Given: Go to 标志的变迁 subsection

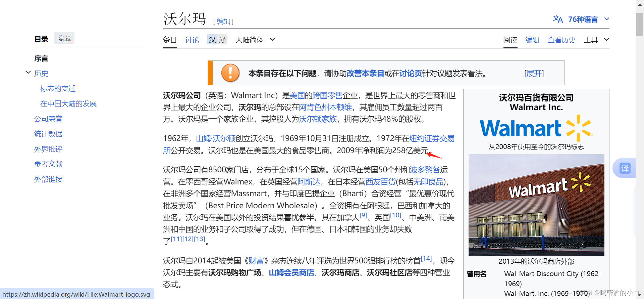Looking at the screenshot, I should pyautogui.click(x=58, y=88).
